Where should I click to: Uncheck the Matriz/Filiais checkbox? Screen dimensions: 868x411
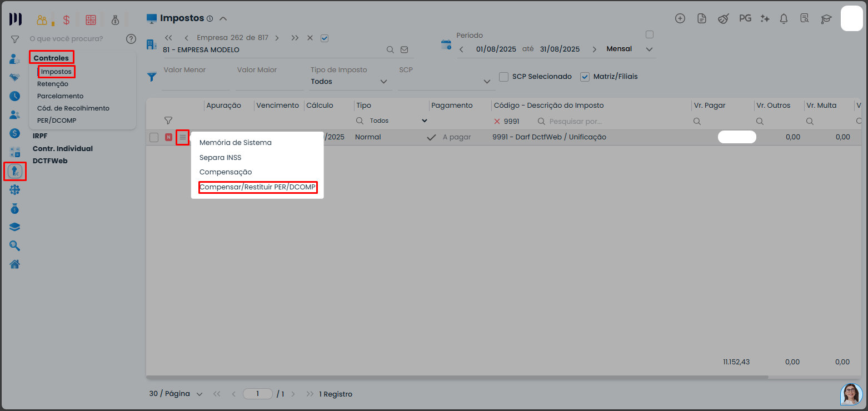coord(585,77)
